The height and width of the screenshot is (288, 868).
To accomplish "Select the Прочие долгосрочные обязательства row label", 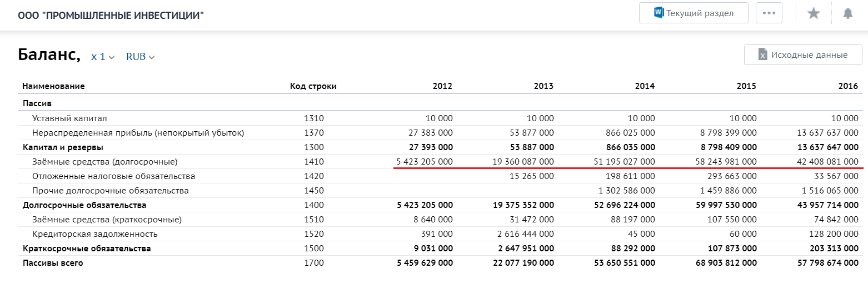I will click(111, 191).
